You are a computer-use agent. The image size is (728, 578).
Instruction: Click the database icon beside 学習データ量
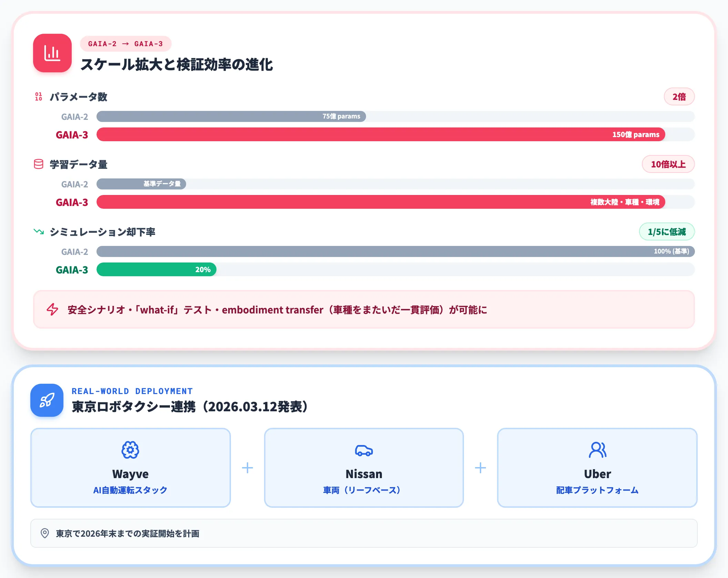(39, 164)
